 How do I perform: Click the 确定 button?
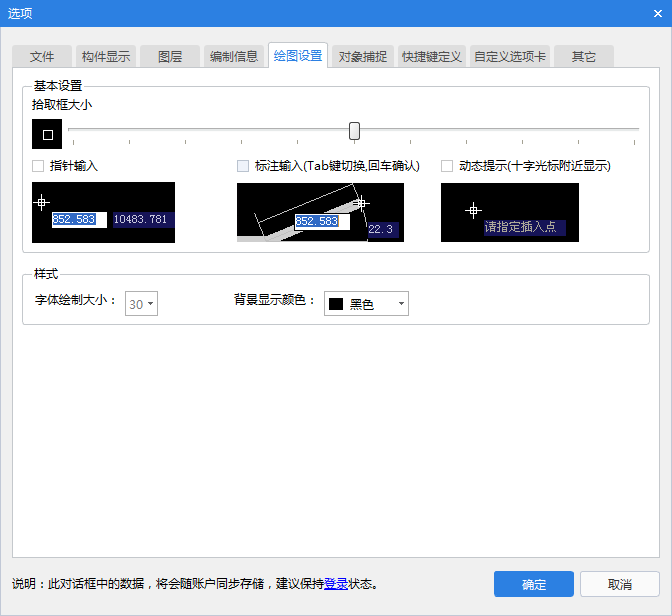point(534,584)
